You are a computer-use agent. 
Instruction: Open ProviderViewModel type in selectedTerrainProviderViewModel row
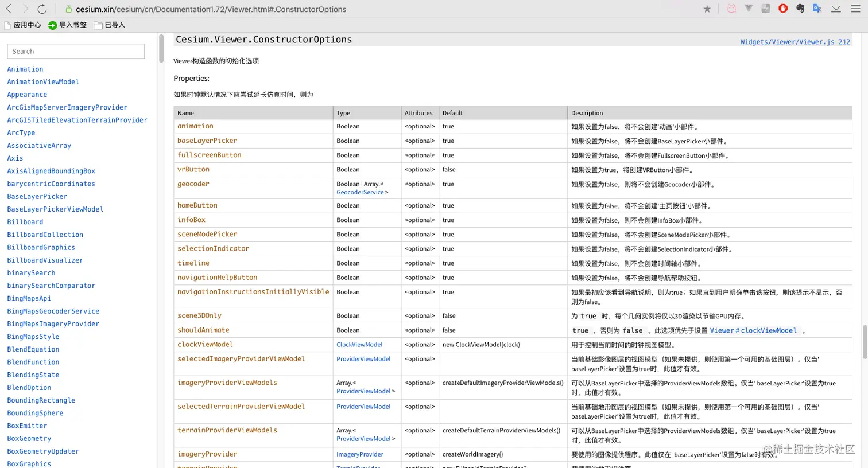pyautogui.click(x=363, y=407)
